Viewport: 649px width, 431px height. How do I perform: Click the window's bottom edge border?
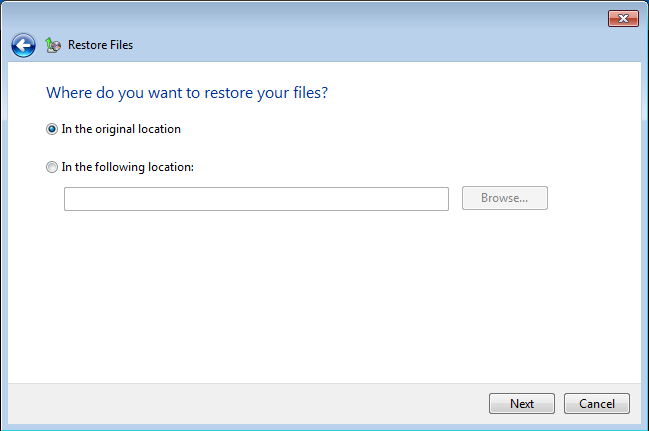click(x=324, y=427)
